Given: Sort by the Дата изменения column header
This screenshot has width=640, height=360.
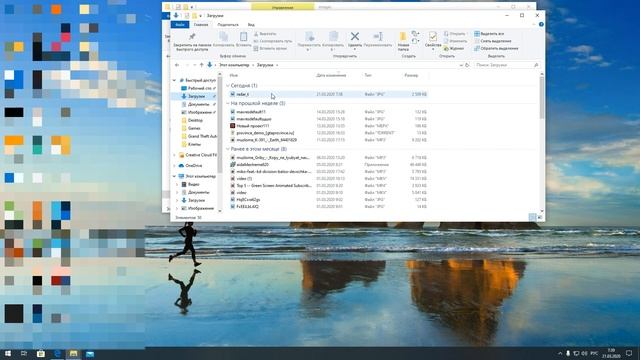Looking at the screenshot, I should (x=331, y=75).
